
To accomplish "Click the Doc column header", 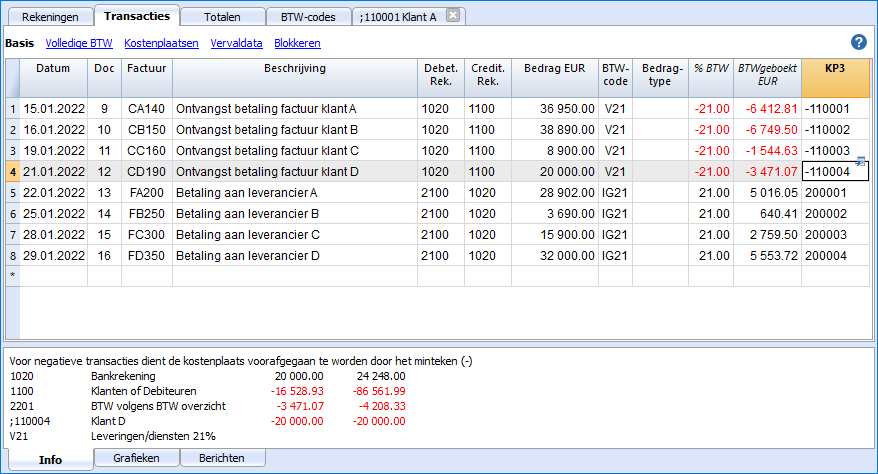I will pos(104,78).
